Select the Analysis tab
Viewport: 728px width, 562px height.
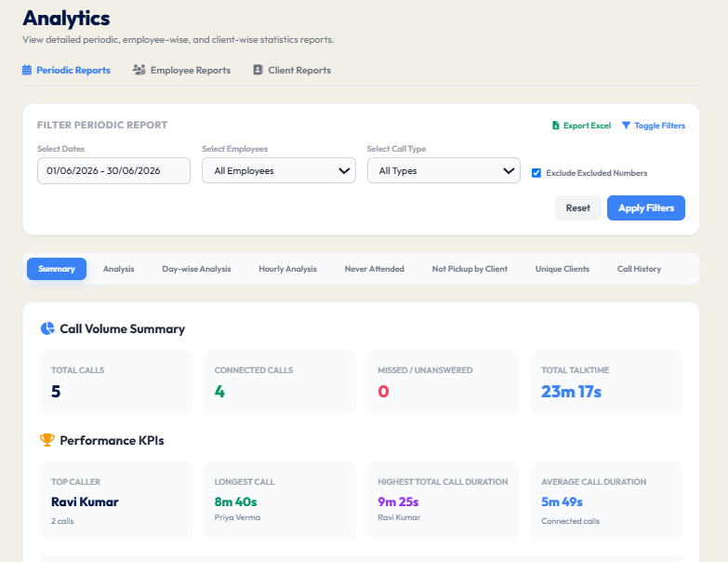(118, 269)
